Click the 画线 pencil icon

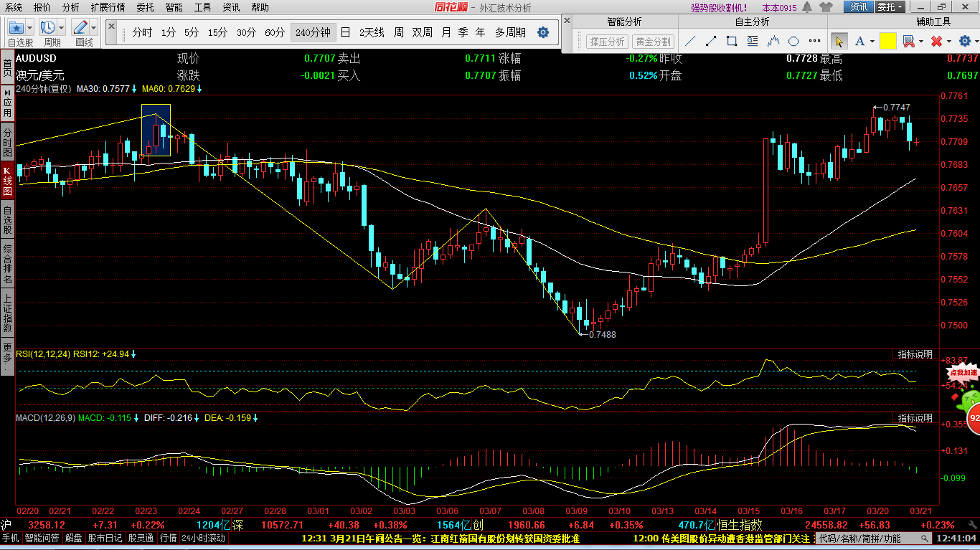(80, 28)
